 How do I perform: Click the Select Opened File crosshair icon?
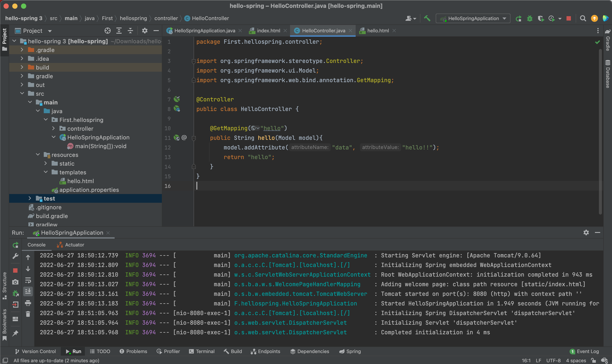[107, 31]
